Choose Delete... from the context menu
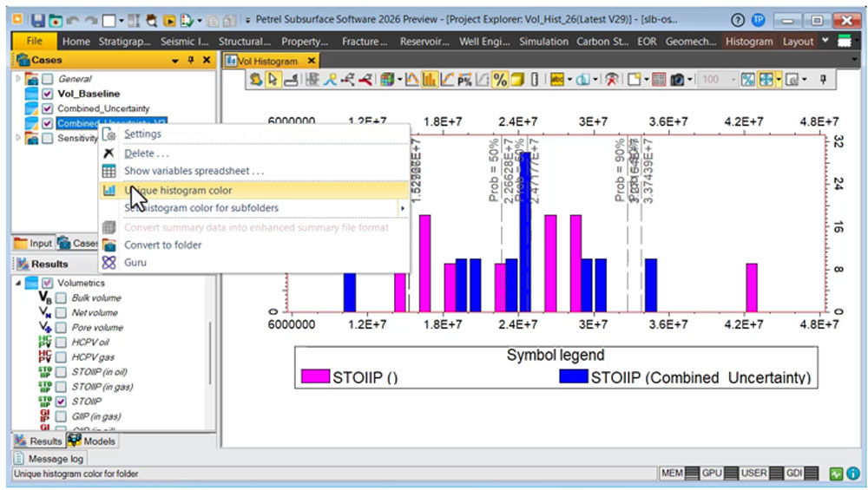This screenshot has height=490, width=868. 254,154
